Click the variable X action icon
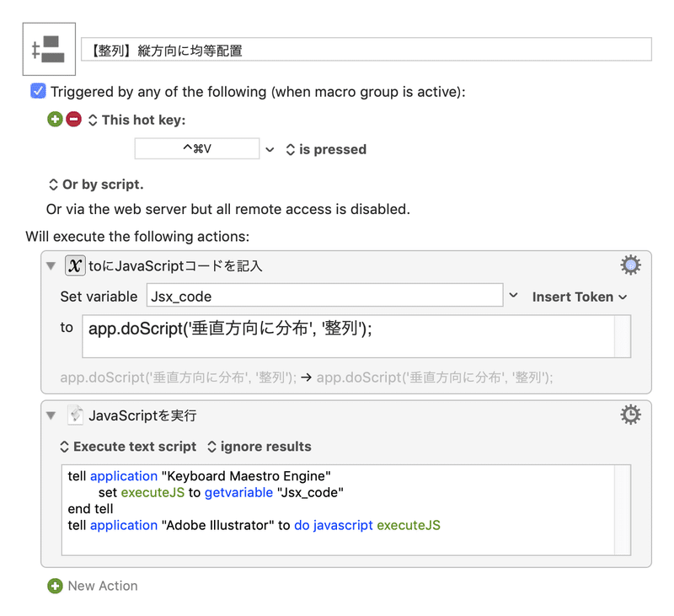 pyautogui.click(x=75, y=266)
